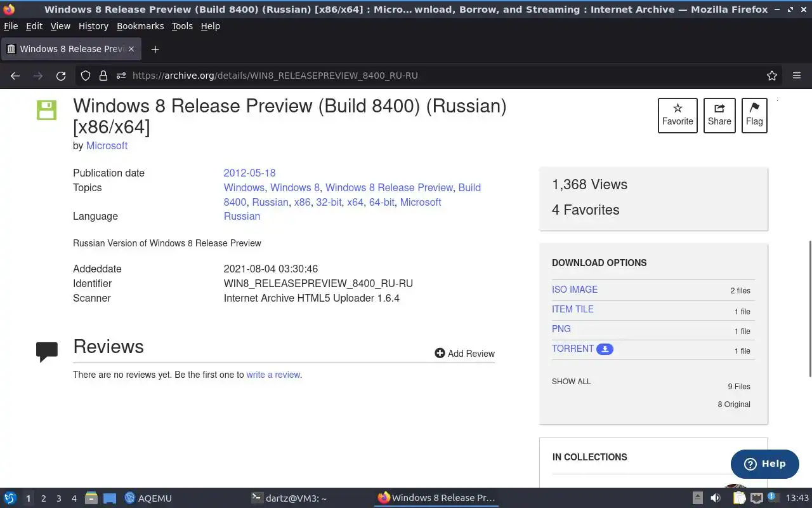The width and height of the screenshot is (812, 508).
Task: Download the TORRENT file
Action: (573, 349)
